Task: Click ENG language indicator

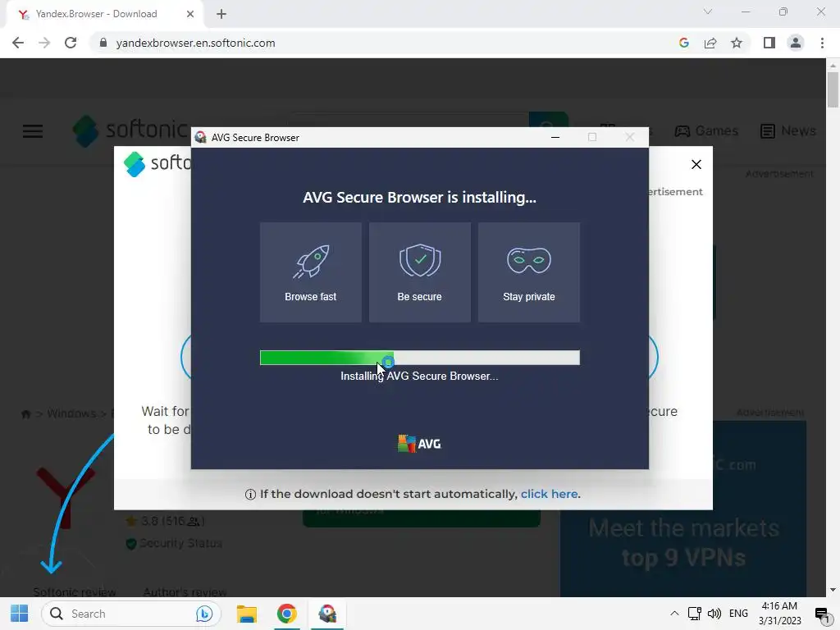Action: coord(738,614)
